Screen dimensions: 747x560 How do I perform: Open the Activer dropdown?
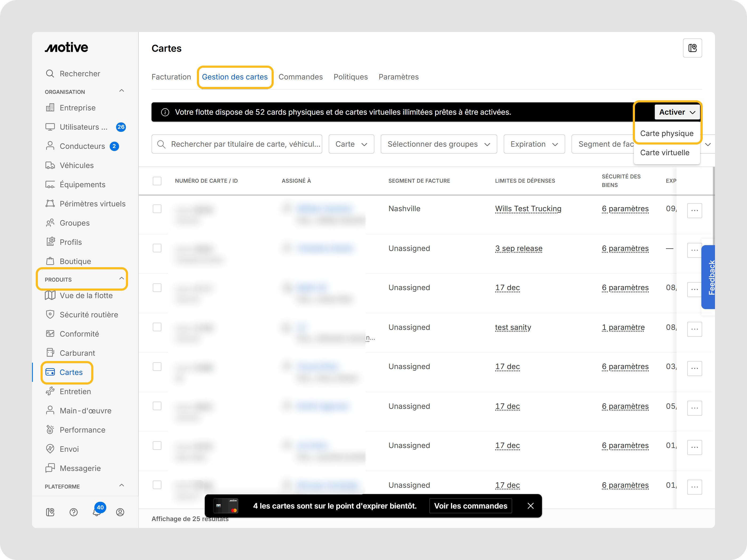coord(677,112)
